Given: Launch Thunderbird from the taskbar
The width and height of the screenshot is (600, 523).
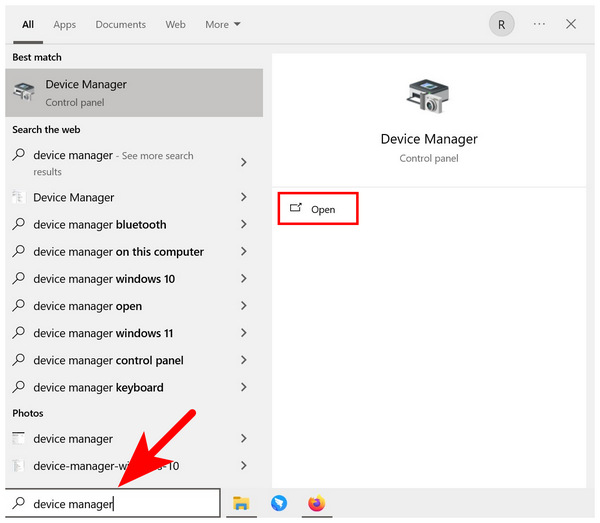Looking at the screenshot, I should click(x=279, y=503).
